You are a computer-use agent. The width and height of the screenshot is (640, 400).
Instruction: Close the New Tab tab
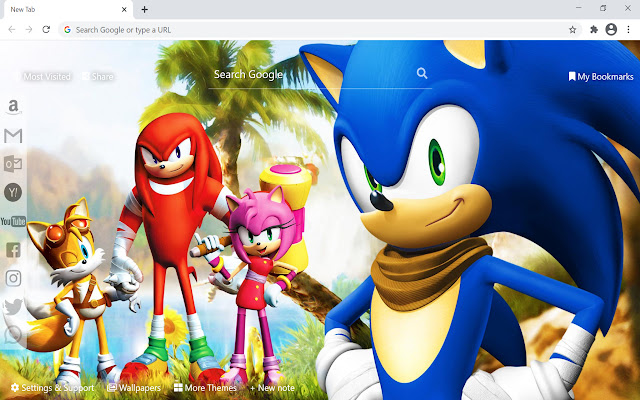(x=124, y=9)
